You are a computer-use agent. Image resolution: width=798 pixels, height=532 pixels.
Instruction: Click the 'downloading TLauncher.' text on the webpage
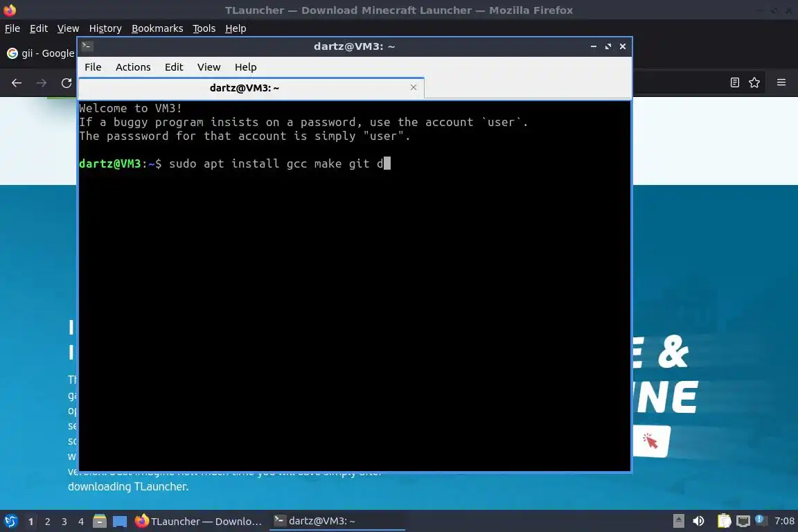coord(128,487)
